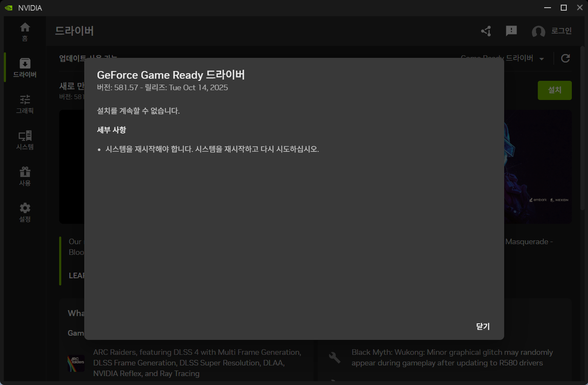Click the 세부 사항 heading

tap(111, 130)
